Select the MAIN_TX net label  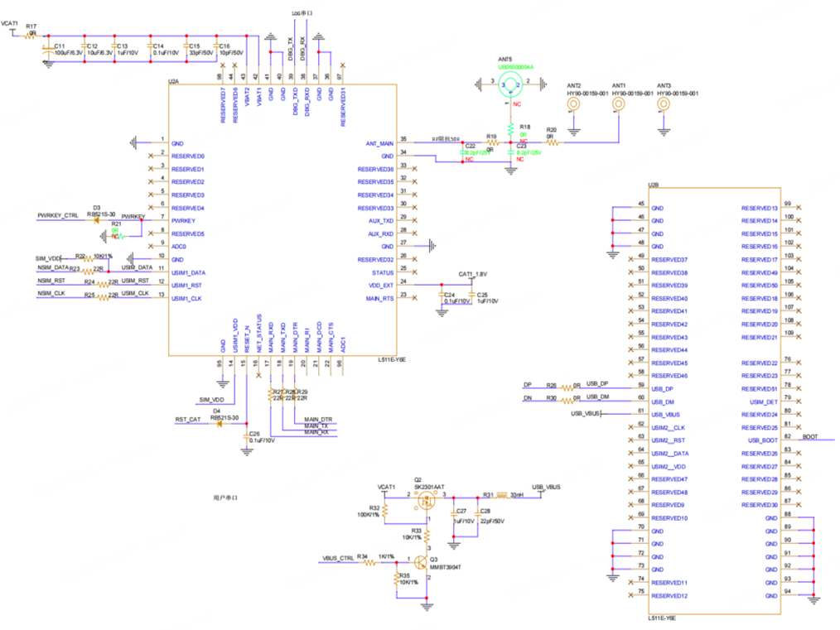click(316, 426)
